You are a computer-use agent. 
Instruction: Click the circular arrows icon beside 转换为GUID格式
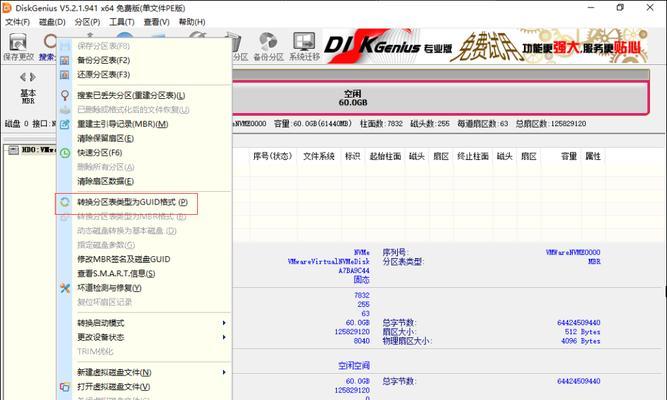click(x=65, y=202)
